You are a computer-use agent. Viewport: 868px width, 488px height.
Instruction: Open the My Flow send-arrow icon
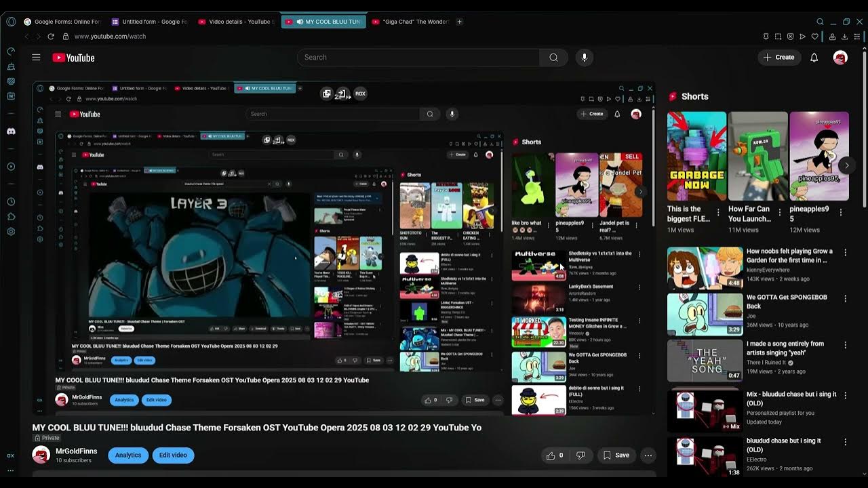[x=803, y=37]
